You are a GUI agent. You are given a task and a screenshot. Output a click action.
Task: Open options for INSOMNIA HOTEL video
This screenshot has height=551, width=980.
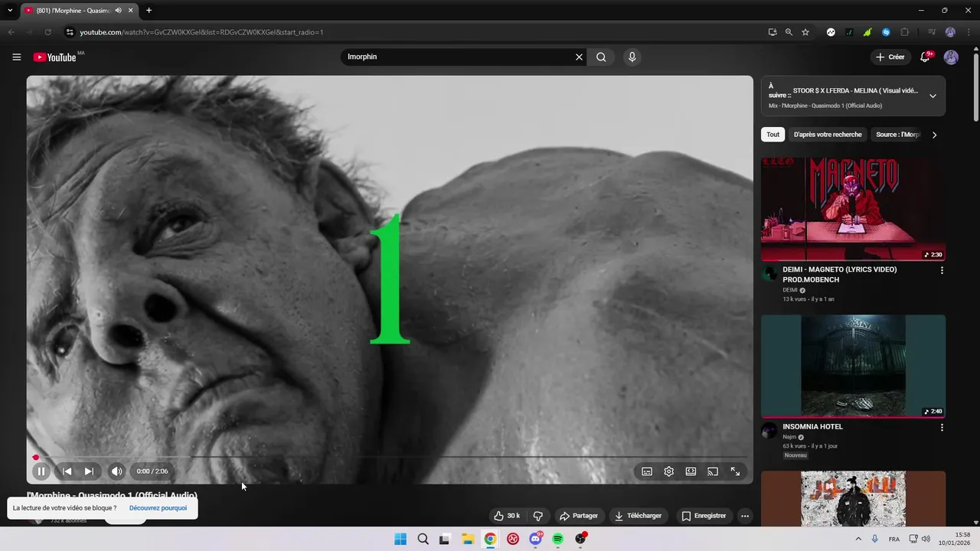[942, 427]
